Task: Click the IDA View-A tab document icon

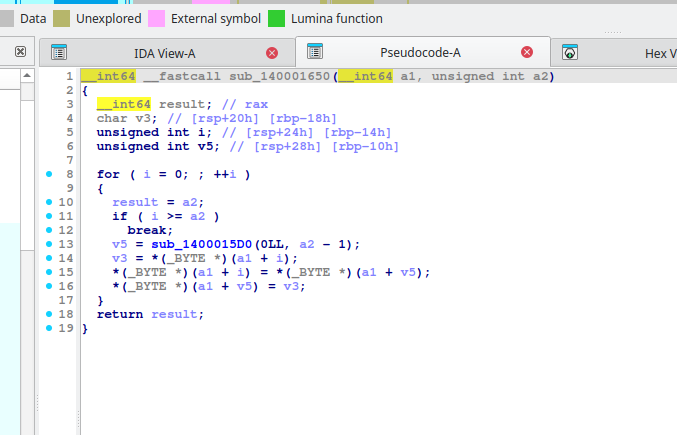Action: pos(59,52)
